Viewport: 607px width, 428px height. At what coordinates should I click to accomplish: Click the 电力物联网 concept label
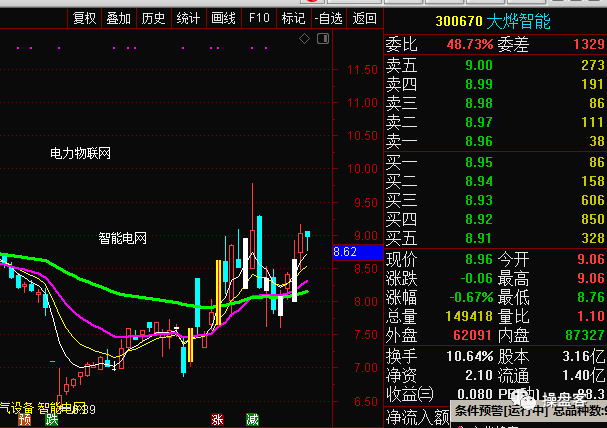(x=81, y=153)
